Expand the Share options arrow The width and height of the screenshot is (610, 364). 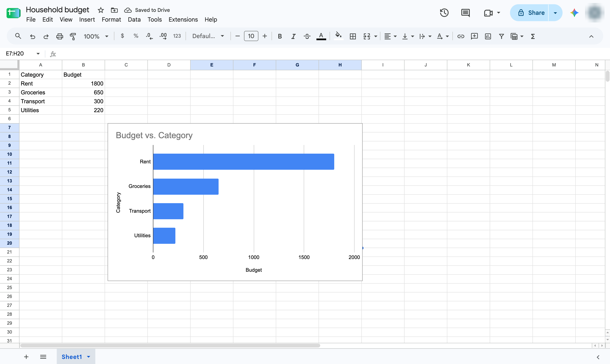pyautogui.click(x=555, y=13)
